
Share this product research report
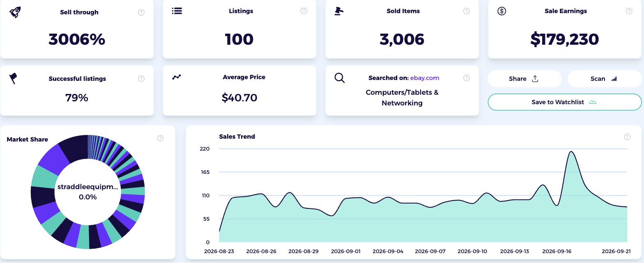pos(524,79)
